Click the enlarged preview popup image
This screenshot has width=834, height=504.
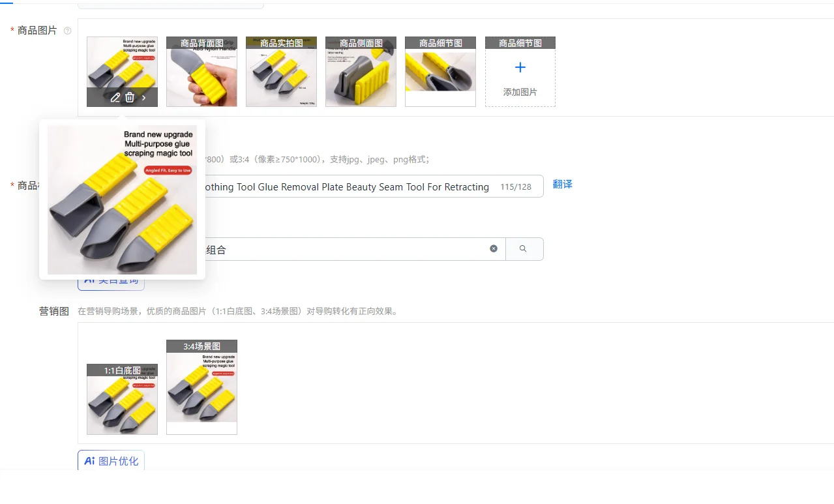(x=122, y=200)
